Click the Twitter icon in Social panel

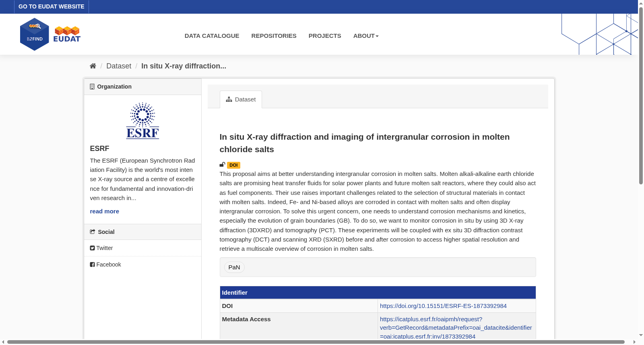92,248
